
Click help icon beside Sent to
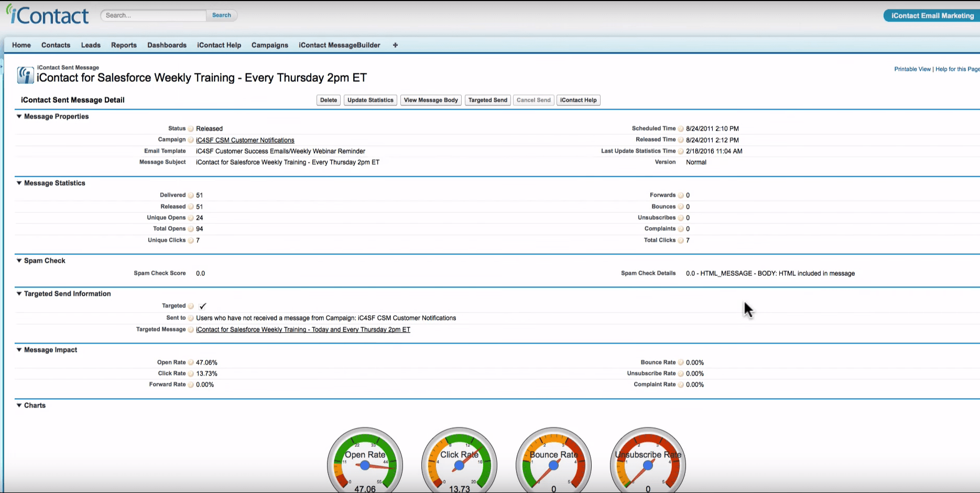click(191, 318)
